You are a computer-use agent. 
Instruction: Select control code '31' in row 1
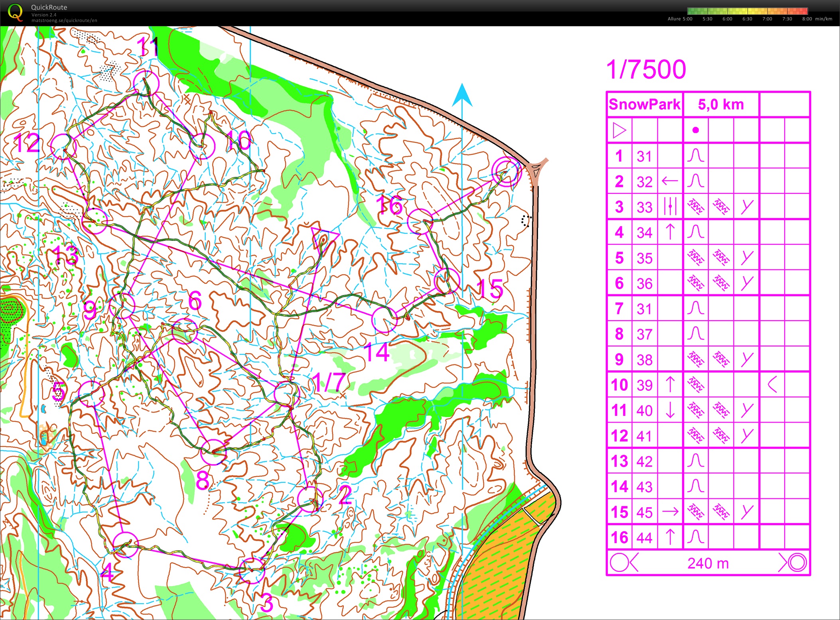coord(645,156)
